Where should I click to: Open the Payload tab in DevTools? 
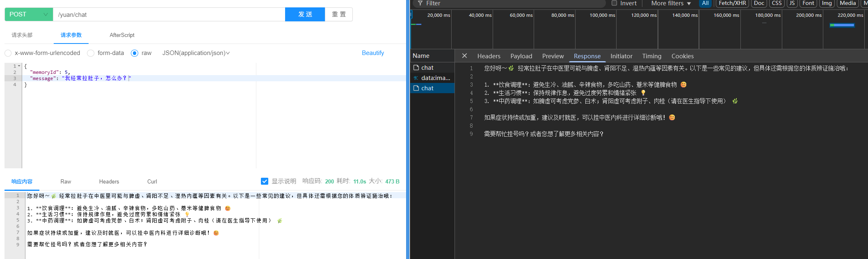point(521,56)
